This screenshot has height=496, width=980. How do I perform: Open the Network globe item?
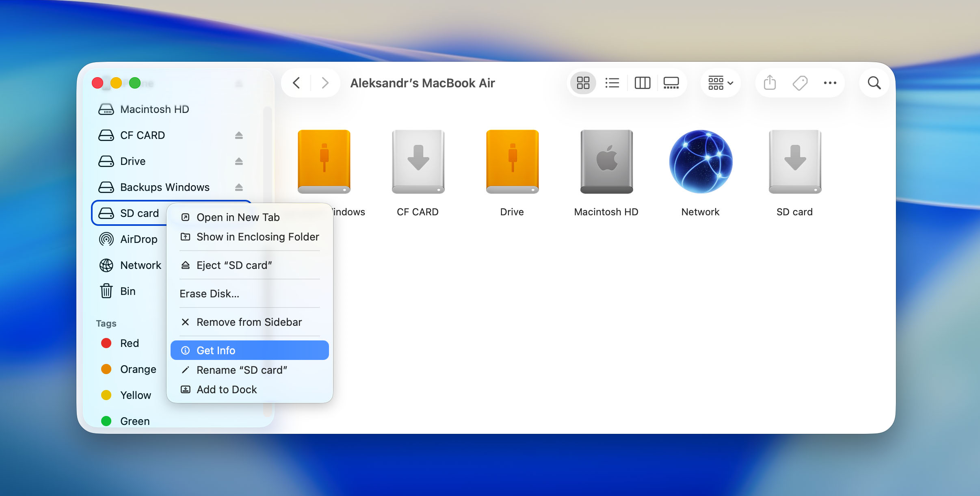click(701, 162)
